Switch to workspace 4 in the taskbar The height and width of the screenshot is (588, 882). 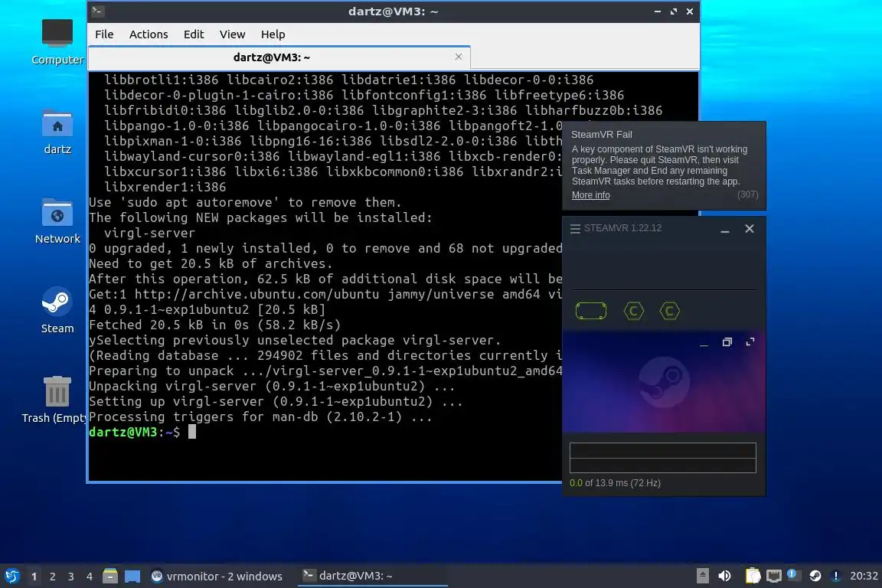90,577
